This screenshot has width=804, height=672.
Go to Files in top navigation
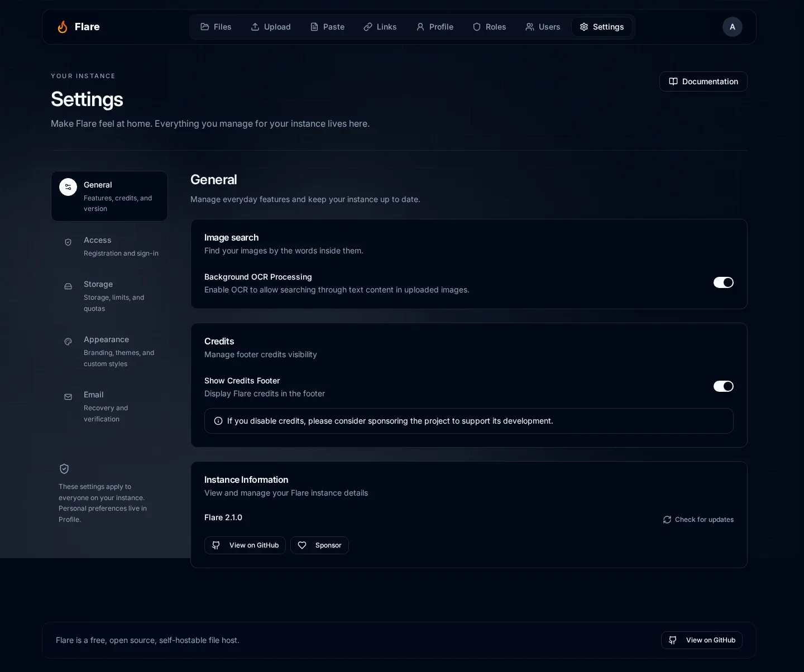point(216,27)
